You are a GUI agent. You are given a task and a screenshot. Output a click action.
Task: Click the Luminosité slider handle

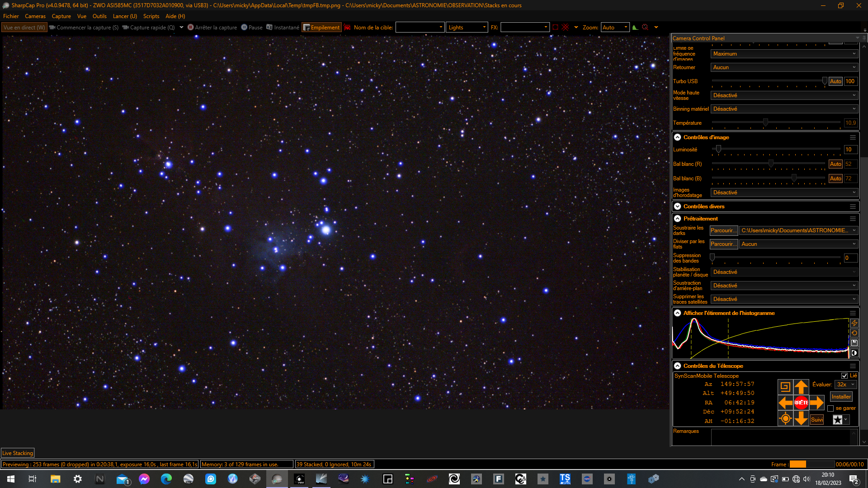(718, 149)
